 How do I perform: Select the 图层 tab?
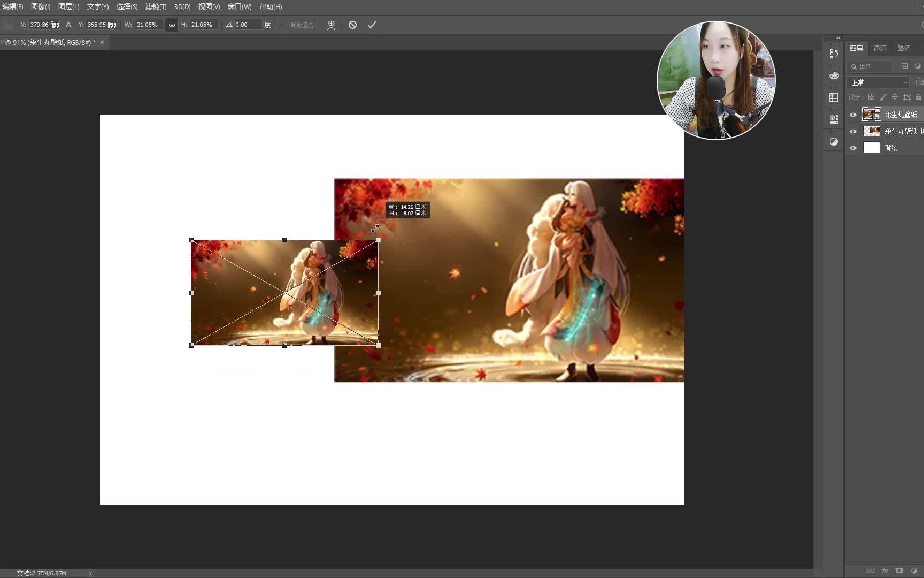[856, 48]
